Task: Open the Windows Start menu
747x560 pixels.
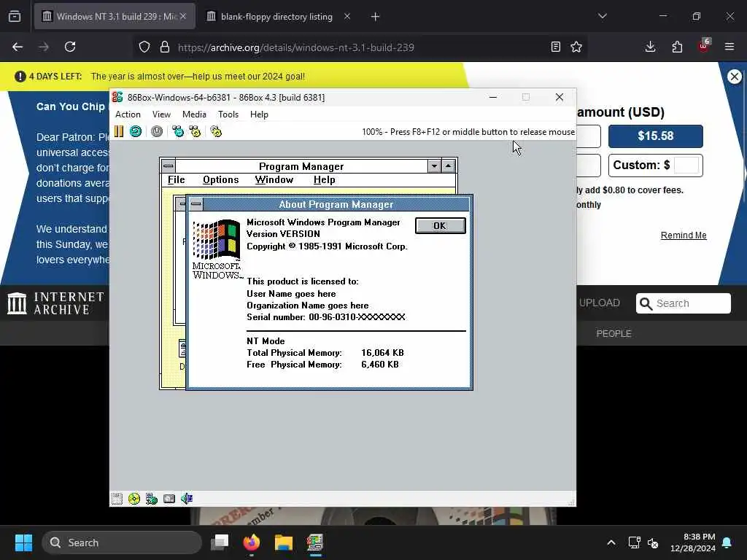Action: [x=23, y=542]
